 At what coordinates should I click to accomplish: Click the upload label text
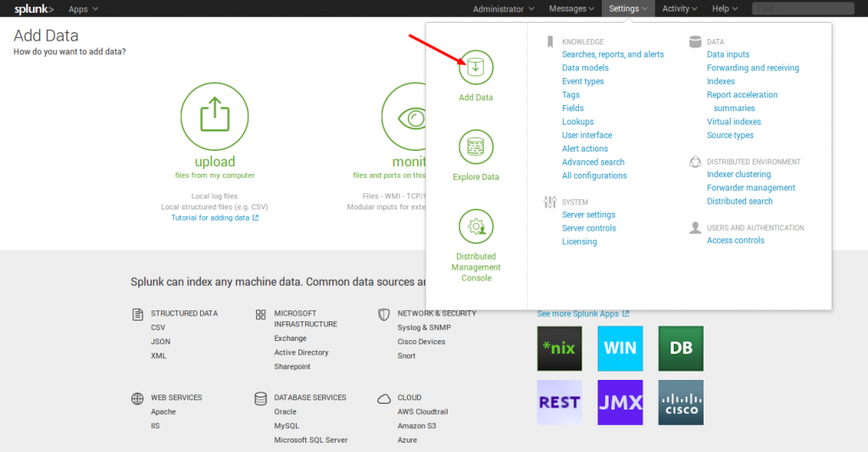point(214,162)
